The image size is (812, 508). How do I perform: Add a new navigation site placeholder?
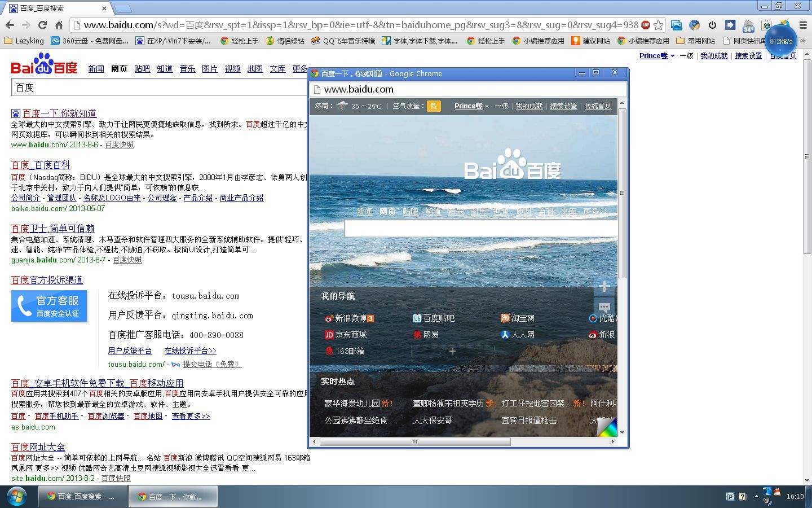pyautogui.click(x=452, y=351)
